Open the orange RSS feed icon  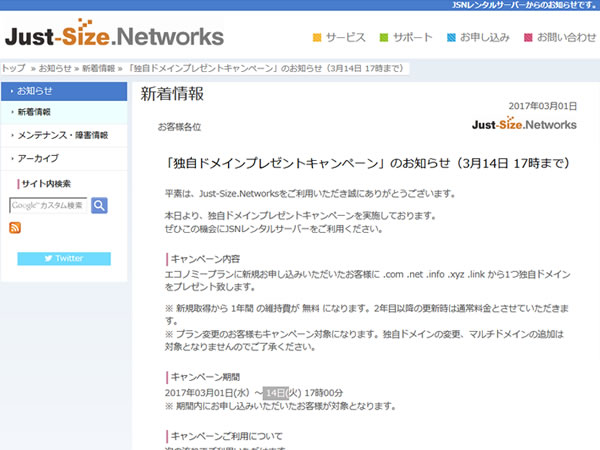click(15, 228)
